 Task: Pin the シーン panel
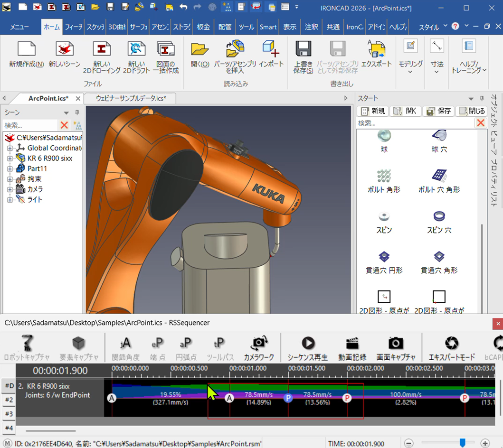(x=77, y=112)
